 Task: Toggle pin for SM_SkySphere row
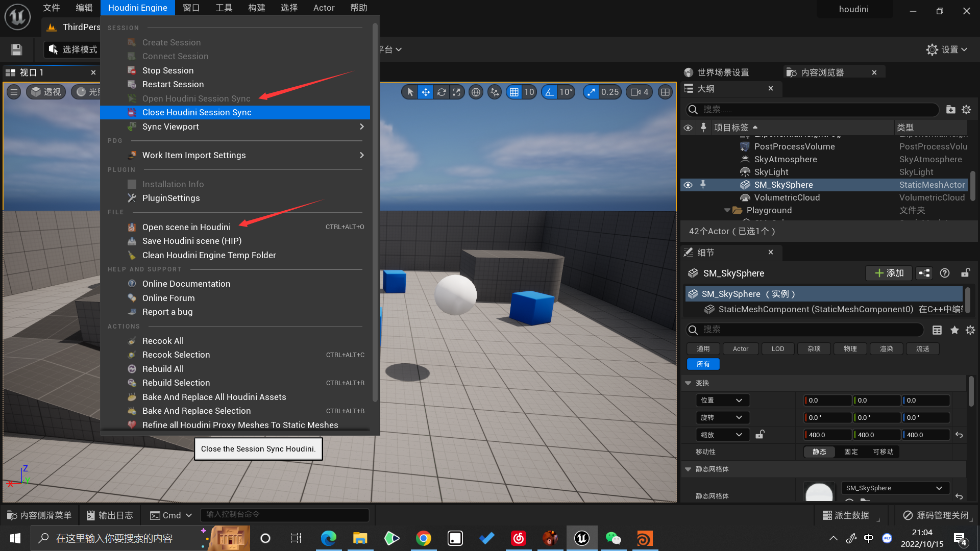tap(703, 185)
